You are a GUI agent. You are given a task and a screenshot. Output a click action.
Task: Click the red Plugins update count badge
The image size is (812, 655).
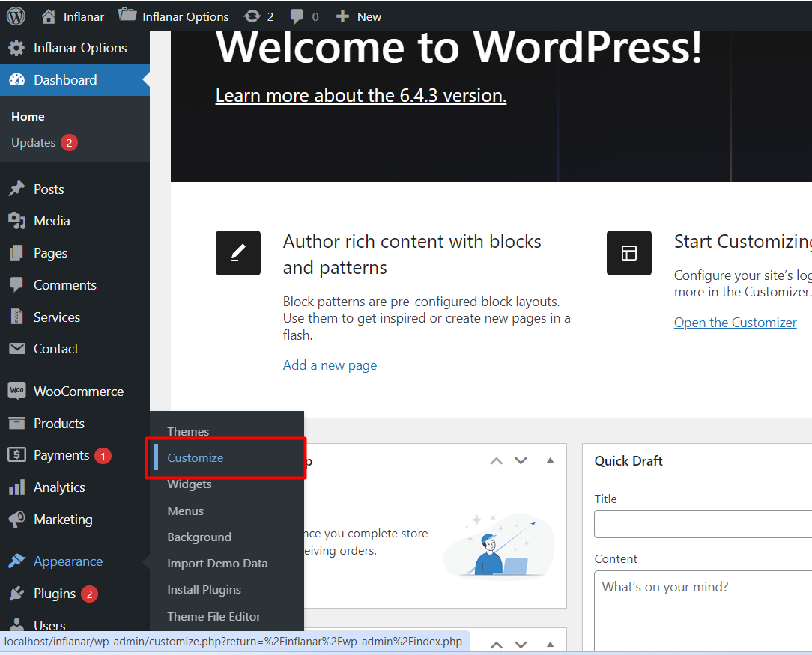[89, 594]
